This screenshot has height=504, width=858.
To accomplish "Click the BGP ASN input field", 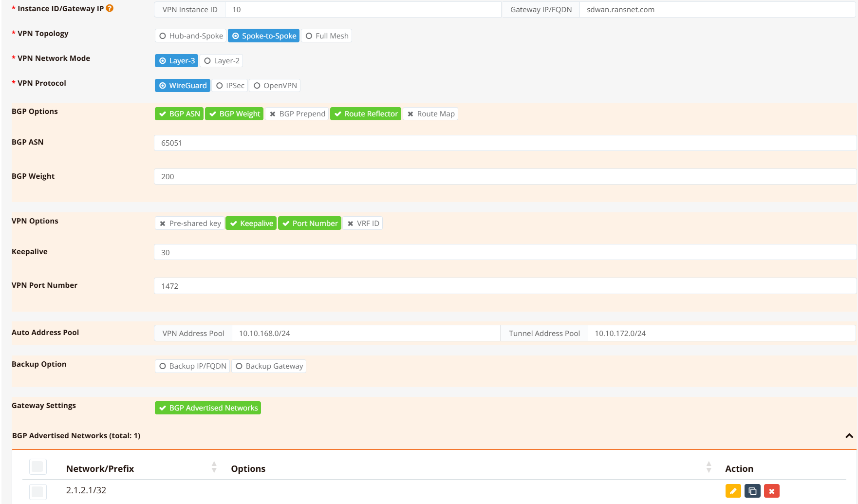I will pyautogui.click(x=504, y=143).
